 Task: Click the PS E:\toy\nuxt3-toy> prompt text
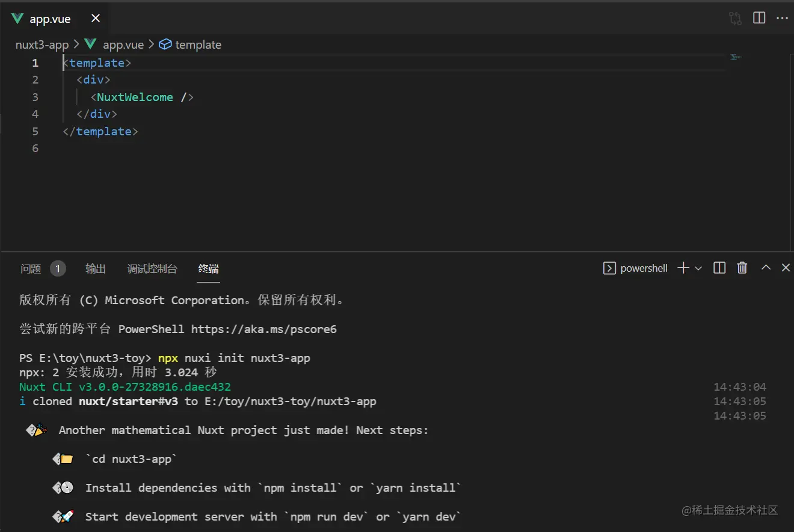[85, 358]
